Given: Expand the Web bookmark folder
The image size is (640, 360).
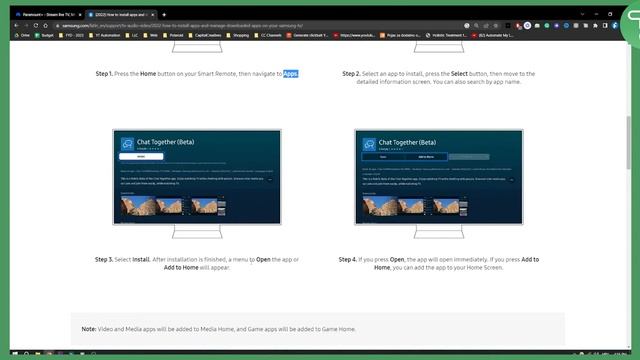Looking at the screenshot, I should 150,36.
